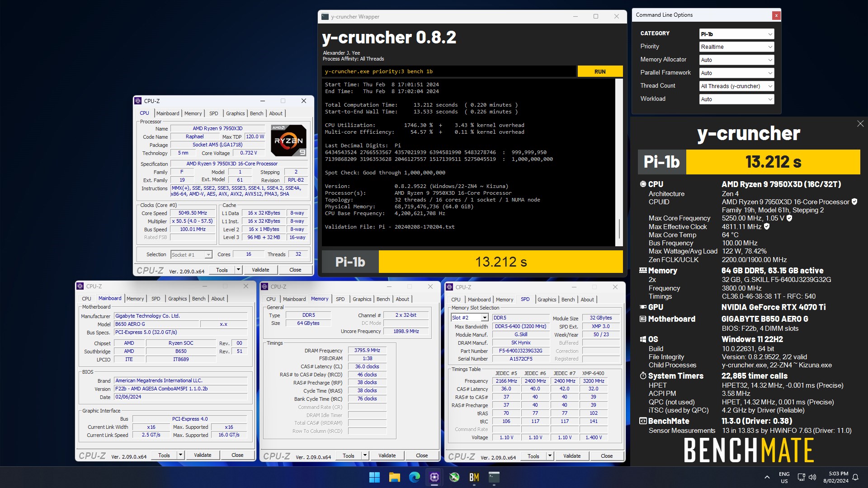Image resolution: width=868 pixels, height=488 pixels.
Task: Switch to Mainboard tab in CPU-Z CPU window
Action: [x=168, y=113]
